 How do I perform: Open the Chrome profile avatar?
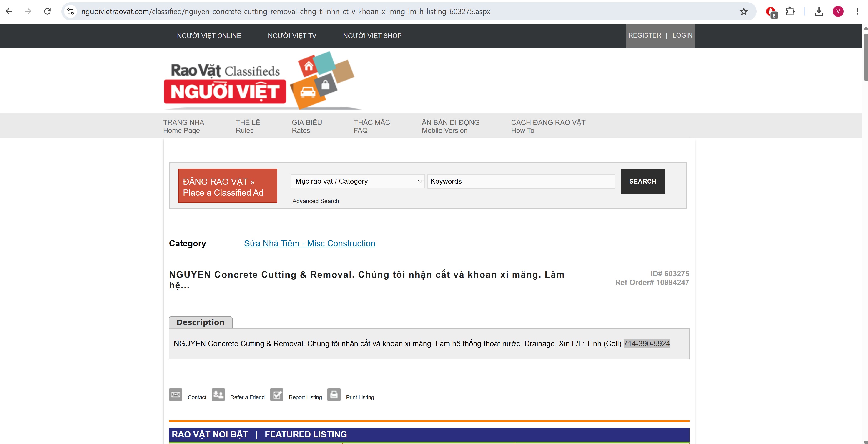(838, 11)
